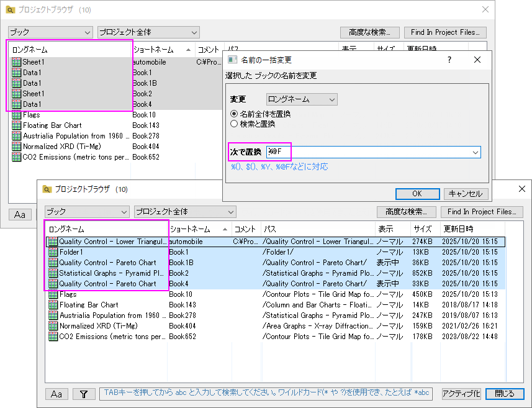This screenshot has height=408, width=532.
Task: Click Find In Project Files in front window
Action: 482,212
